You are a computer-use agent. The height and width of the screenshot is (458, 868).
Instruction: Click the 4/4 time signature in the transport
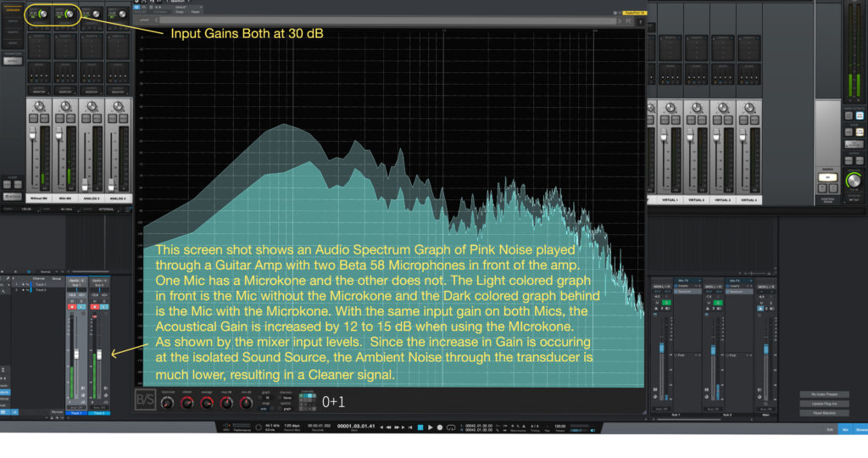535,427
